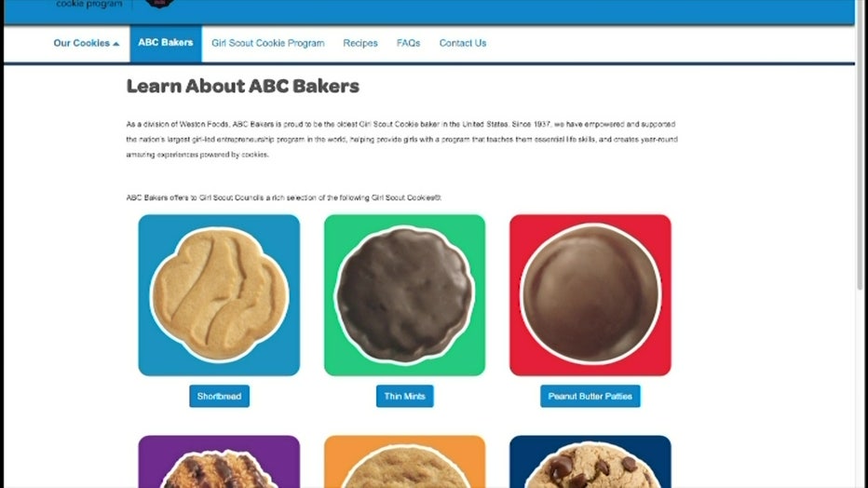The height and width of the screenshot is (488, 868).
Task: Select the Thin Mints cookie image
Action: [x=404, y=295]
